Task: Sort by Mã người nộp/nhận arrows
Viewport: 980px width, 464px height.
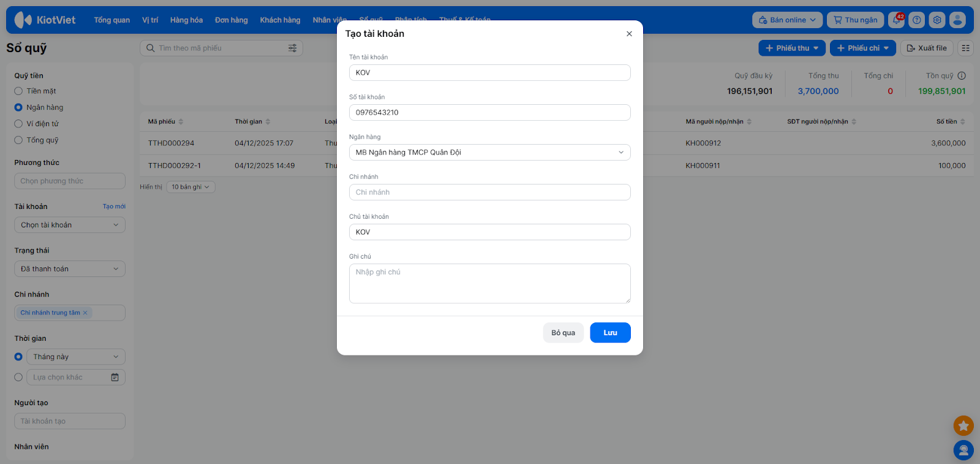Action: click(x=749, y=121)
